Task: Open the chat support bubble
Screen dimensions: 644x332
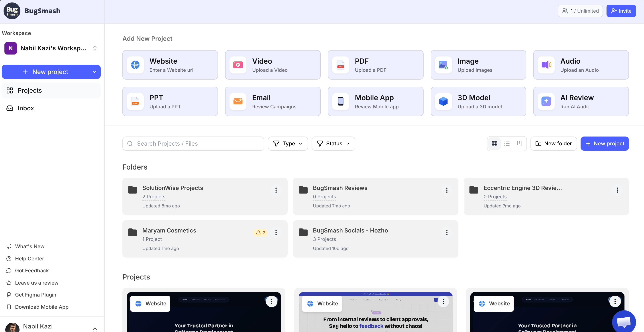Action: pos(624,322)
